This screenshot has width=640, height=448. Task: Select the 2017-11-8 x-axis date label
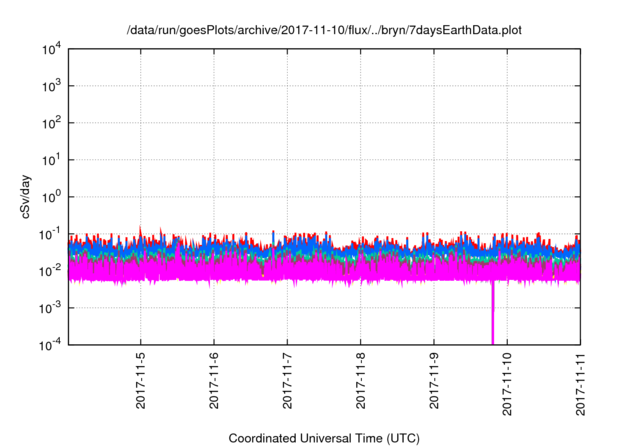[x=360, y=381]
